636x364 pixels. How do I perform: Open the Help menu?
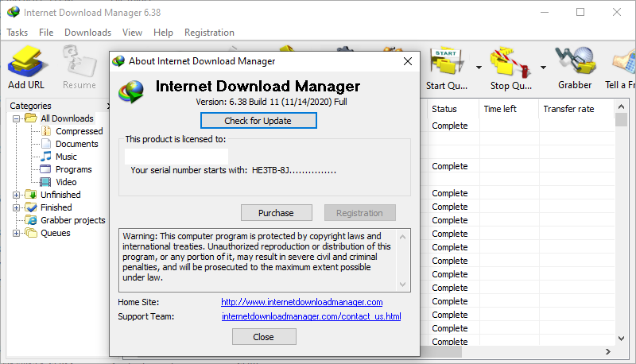point(163,33)
